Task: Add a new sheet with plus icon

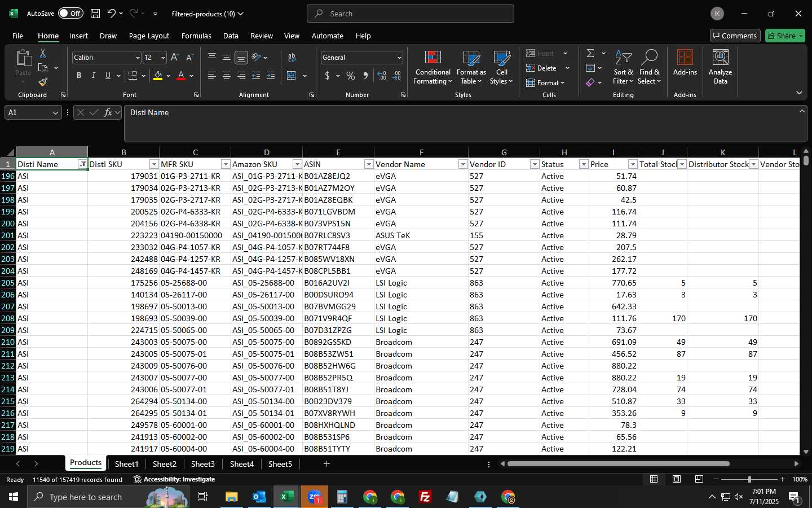Action: coord(326,464)
